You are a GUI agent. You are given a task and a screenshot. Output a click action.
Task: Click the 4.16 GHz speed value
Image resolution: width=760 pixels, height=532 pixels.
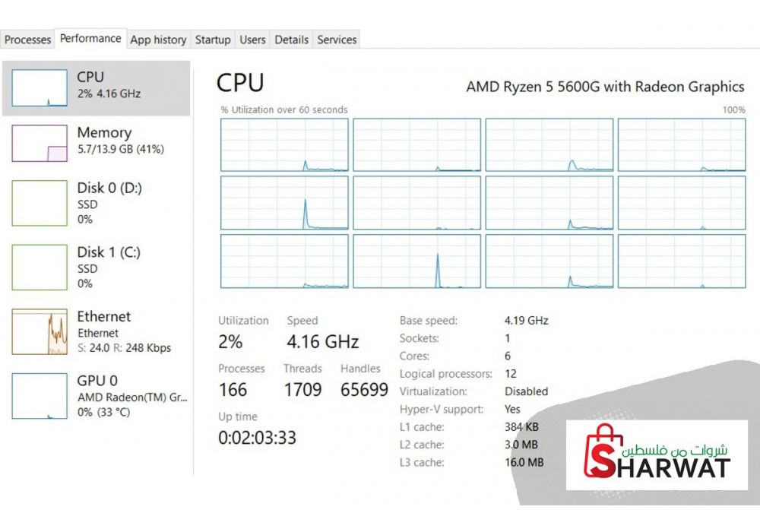(322, 342)
